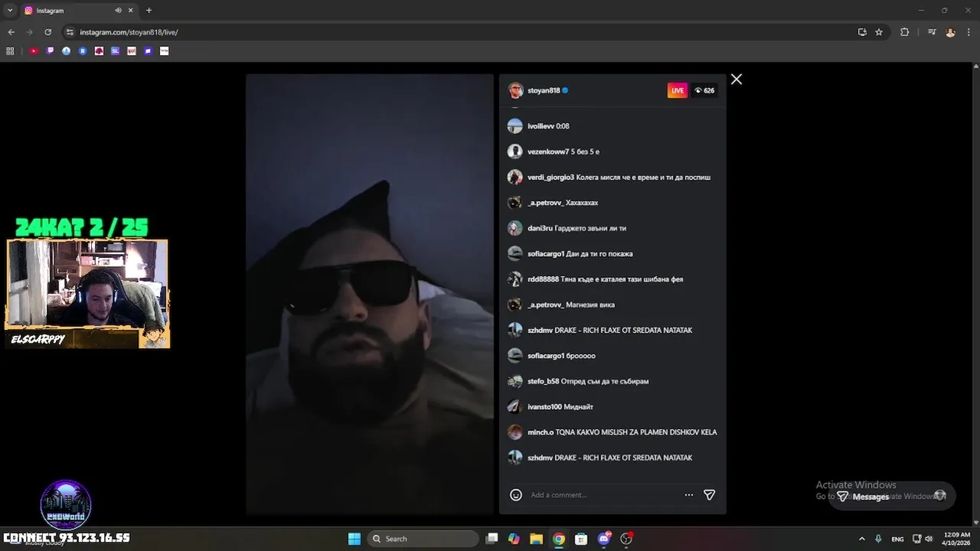The image size is (980, 551).
Task: Click avatar beside Магнезия вика comment
Action: click(x=515, y=305)
